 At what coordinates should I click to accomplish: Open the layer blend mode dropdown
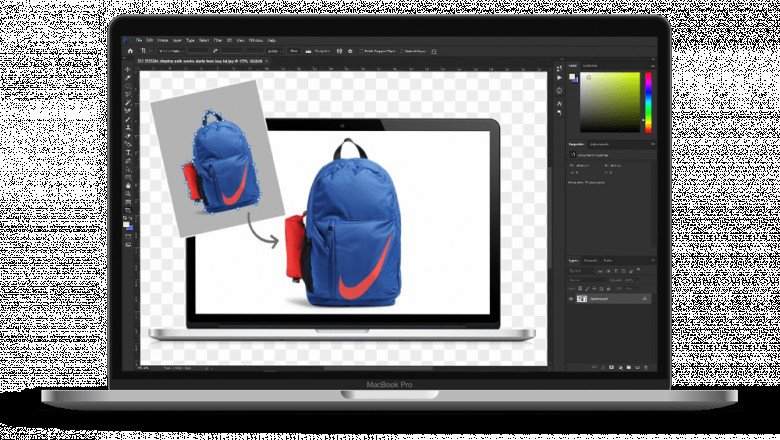pyautogui.click(x=587, y=280)
